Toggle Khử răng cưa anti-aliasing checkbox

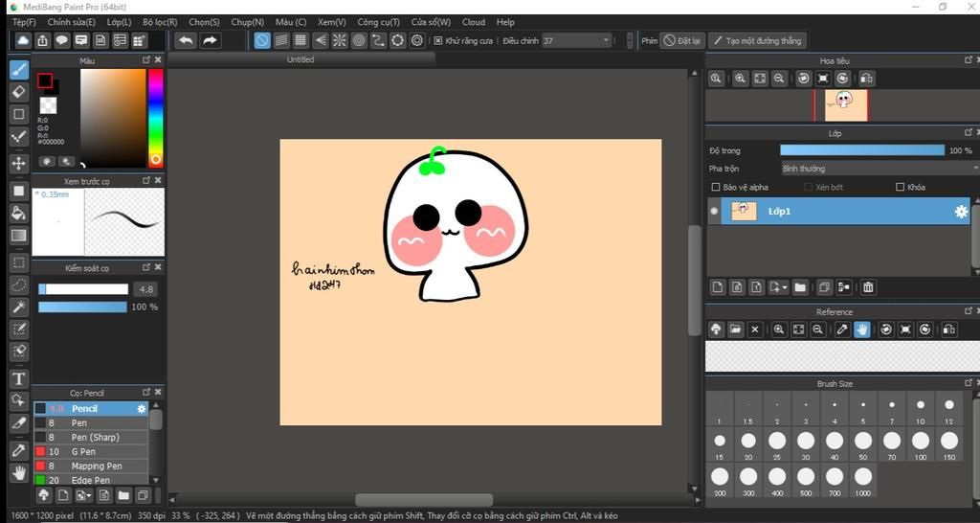(437, 41)
